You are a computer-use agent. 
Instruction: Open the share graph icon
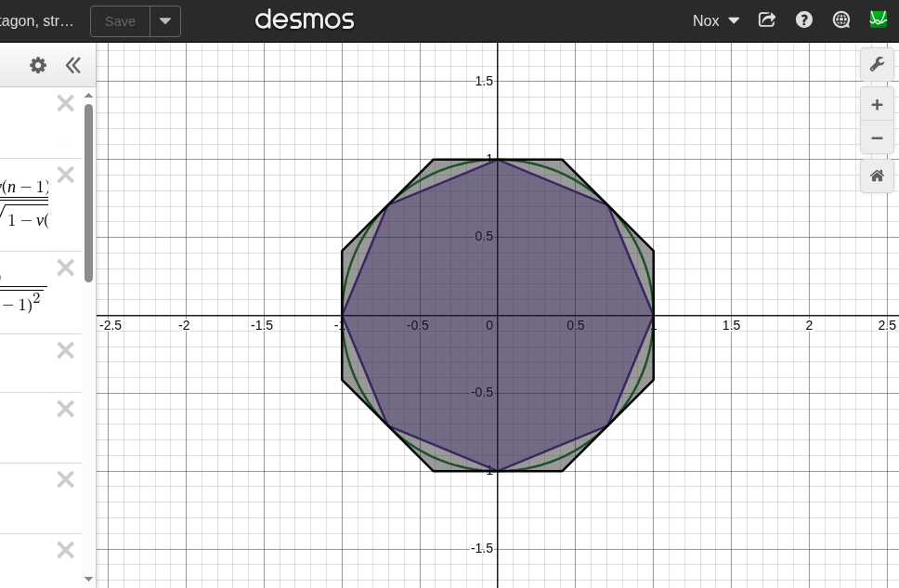coord(766,20)
